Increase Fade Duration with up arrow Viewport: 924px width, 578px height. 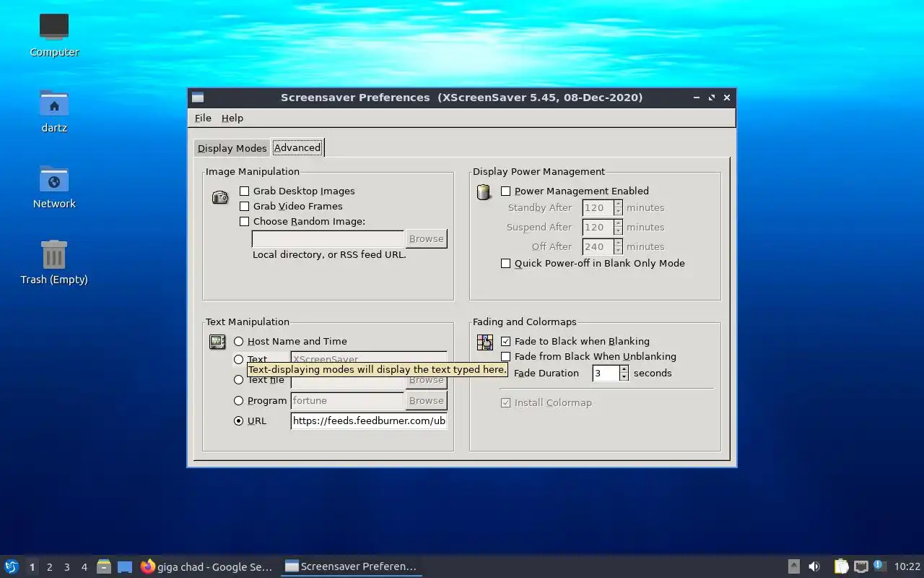624,369
